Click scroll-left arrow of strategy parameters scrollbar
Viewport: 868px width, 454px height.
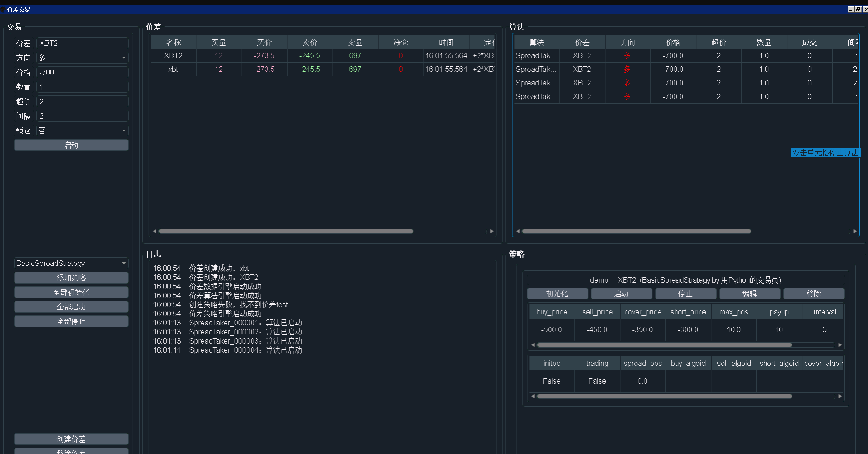point(533,345)
